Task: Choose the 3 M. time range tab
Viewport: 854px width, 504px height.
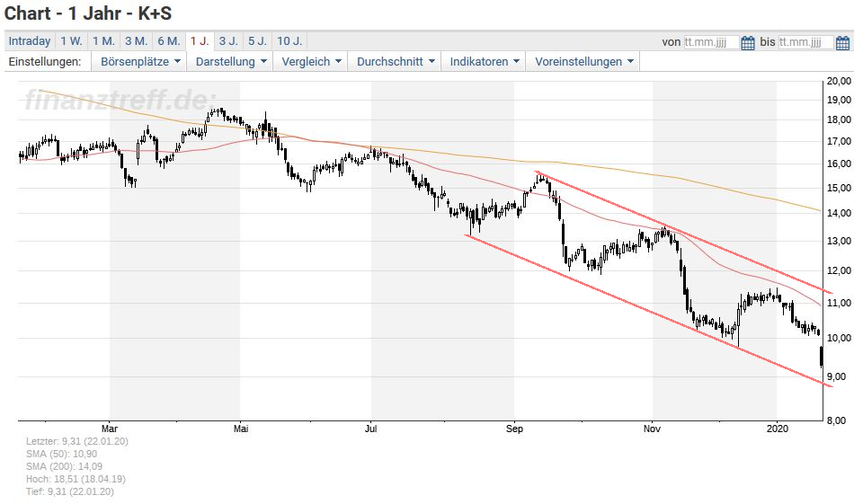Action: [x=136, y=40]
